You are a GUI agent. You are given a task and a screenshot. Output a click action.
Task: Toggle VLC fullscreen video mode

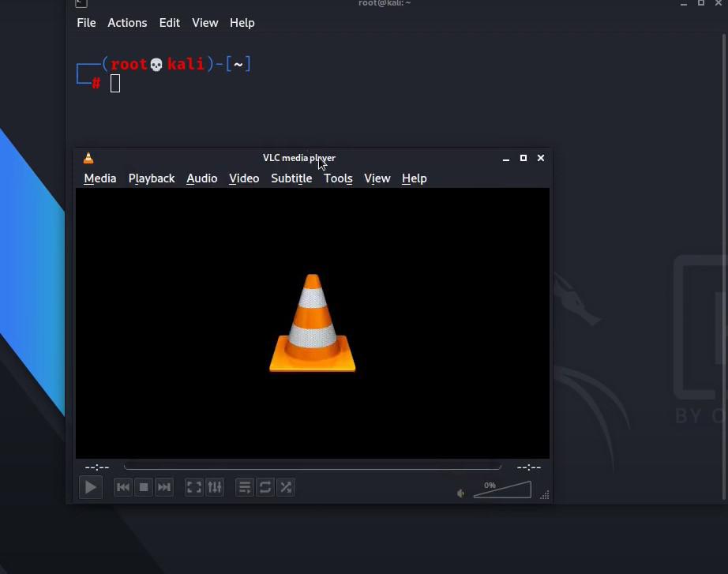pyautogui.click(x=194, y=487)
